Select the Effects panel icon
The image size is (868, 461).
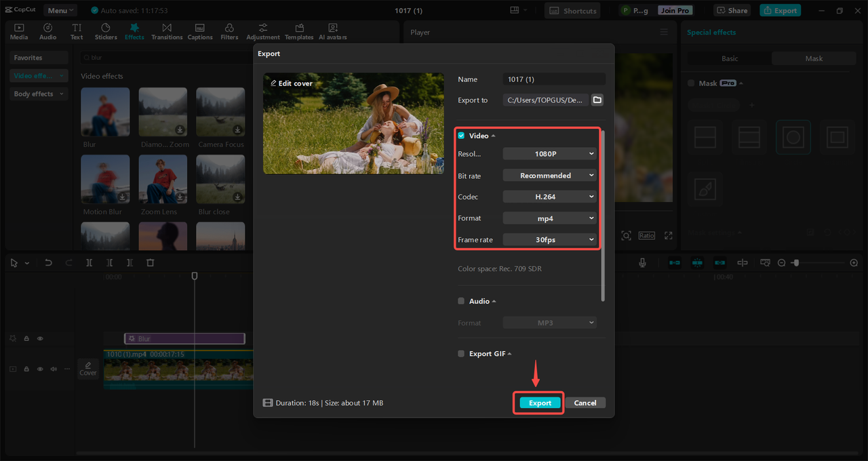tap(134, 31)
